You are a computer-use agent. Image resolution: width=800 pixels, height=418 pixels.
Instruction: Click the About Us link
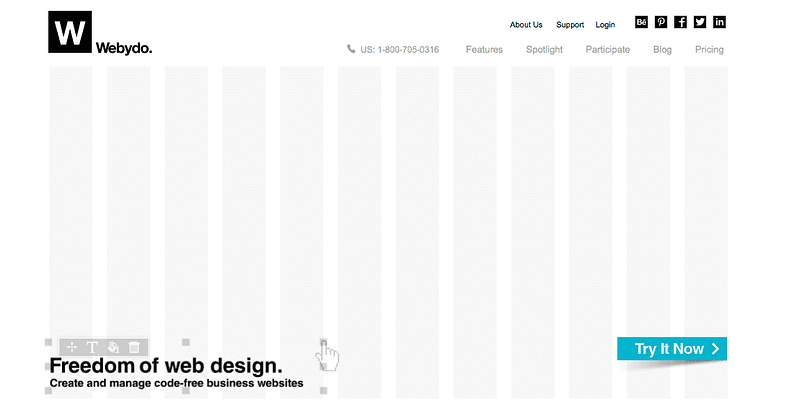click(526, 24)
